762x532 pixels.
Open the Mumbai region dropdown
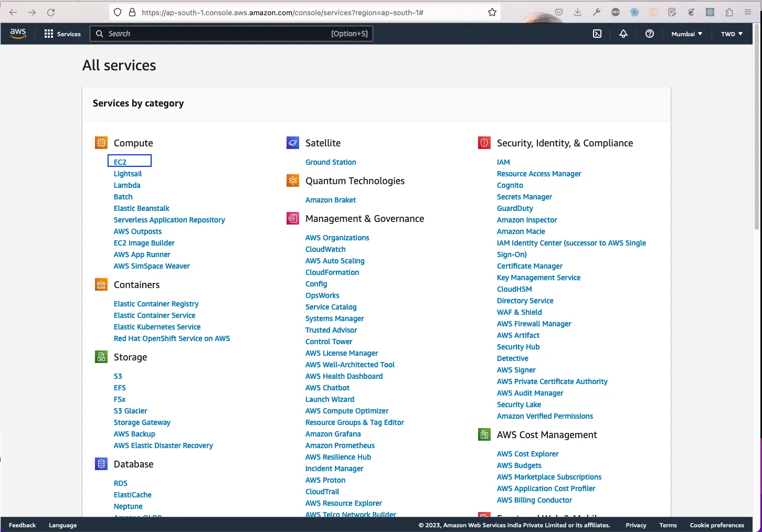point(686,34)
